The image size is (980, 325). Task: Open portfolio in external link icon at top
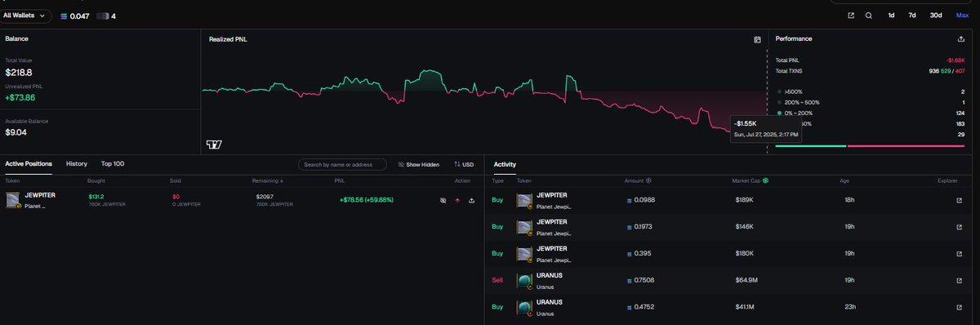click(851, 16)
